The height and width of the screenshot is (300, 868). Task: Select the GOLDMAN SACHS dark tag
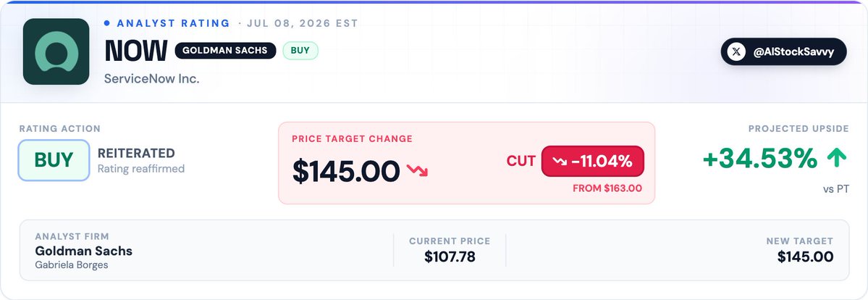225,51
